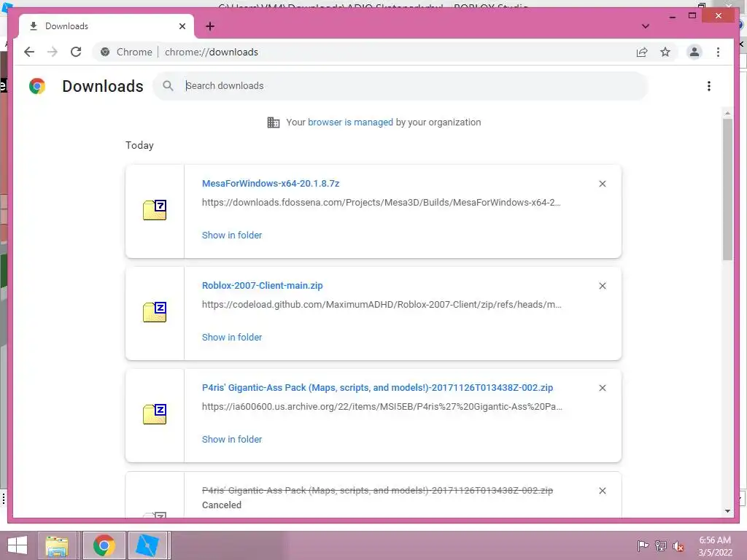747x560 pixels.
Task: Select the Downloads browser tab
Action: tap(107, 26)
